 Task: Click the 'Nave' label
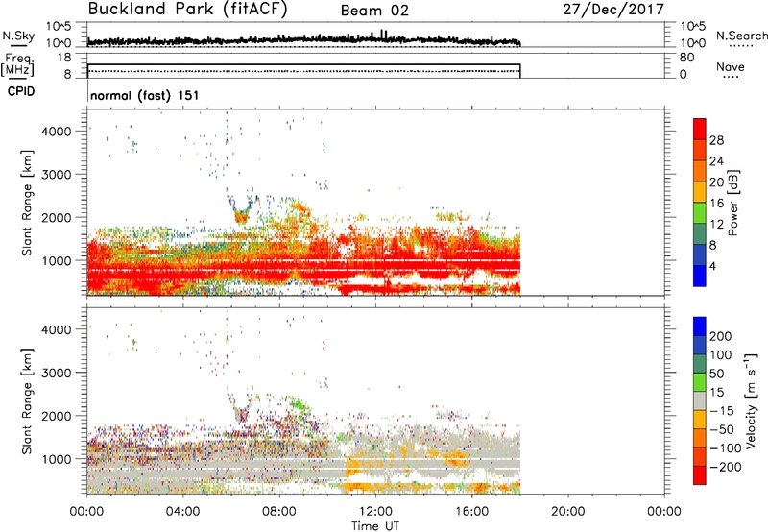point(731,67)
